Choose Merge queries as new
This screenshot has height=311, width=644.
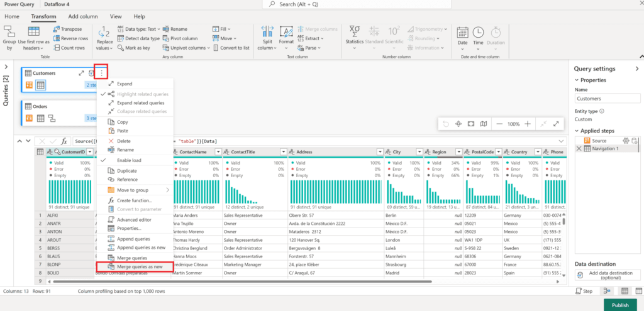[x=135, y=266]
